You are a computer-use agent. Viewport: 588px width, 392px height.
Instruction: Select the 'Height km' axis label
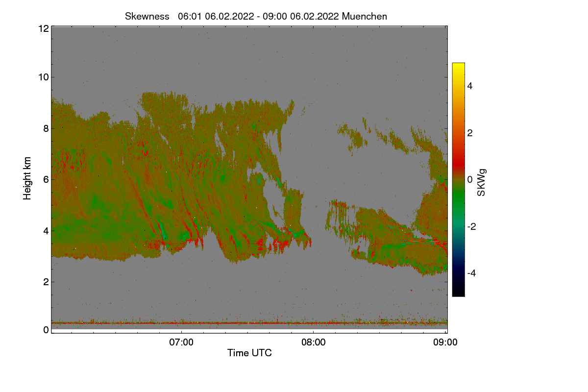click(27, 178)
